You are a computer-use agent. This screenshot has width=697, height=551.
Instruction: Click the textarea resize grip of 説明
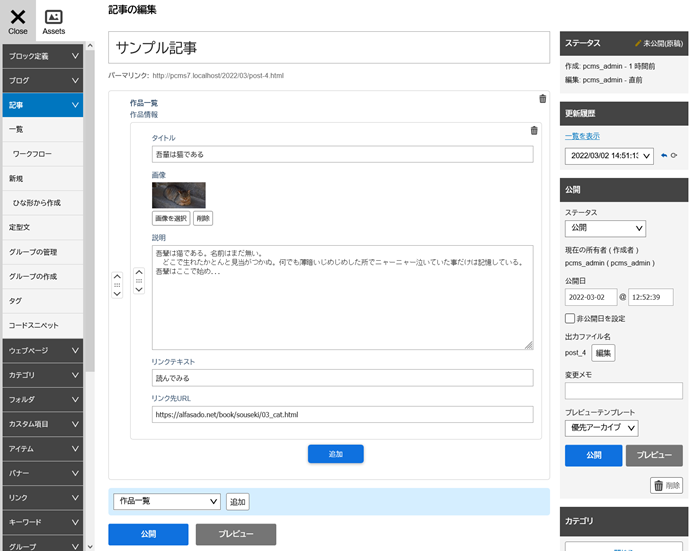(529, 345)
